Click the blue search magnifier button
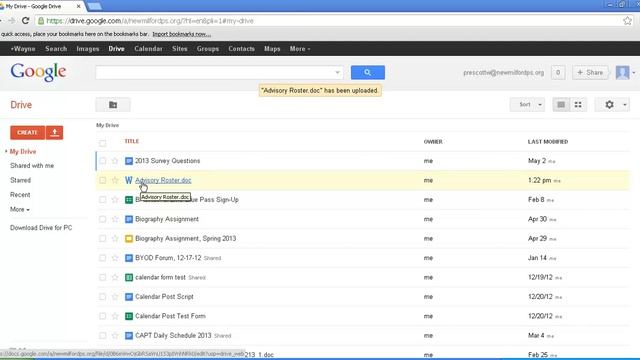Screen dimensions: 640x360 tap(367, 73)
